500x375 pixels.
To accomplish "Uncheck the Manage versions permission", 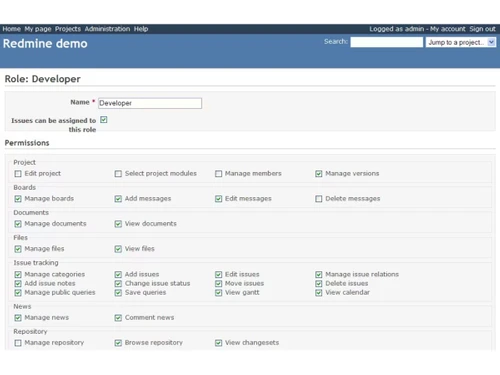I will pyautogui.click(x=319, y=174).
